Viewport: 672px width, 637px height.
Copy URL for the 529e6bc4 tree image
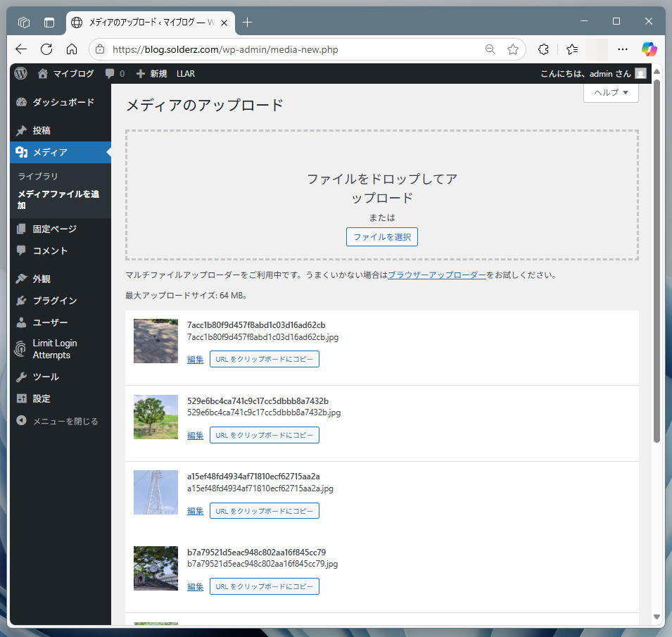pos(264,435)
